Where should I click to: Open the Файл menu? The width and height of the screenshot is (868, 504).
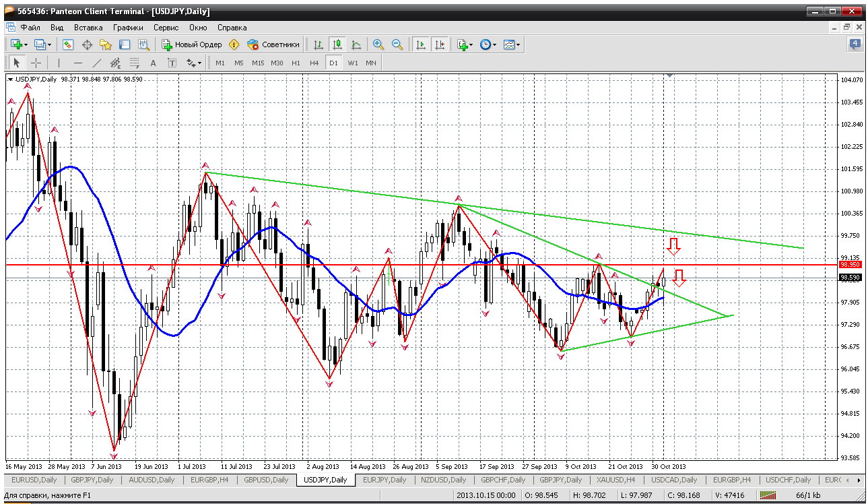(30, 28)
